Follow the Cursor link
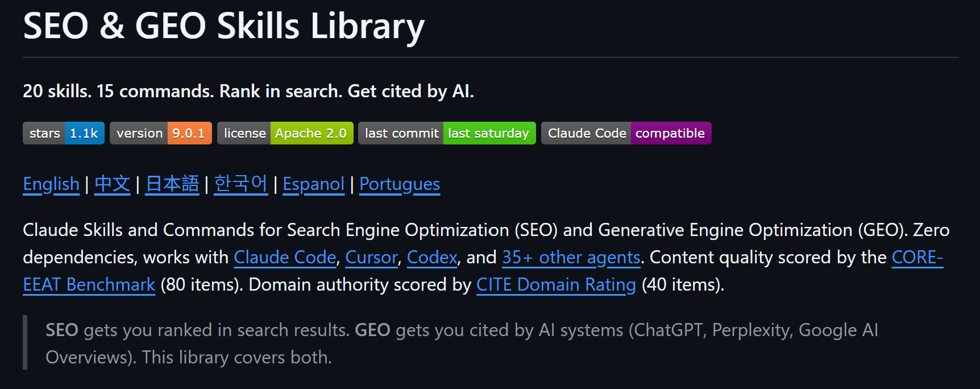Viewport: 980px width, 389px height. click(x=371, y=258)
